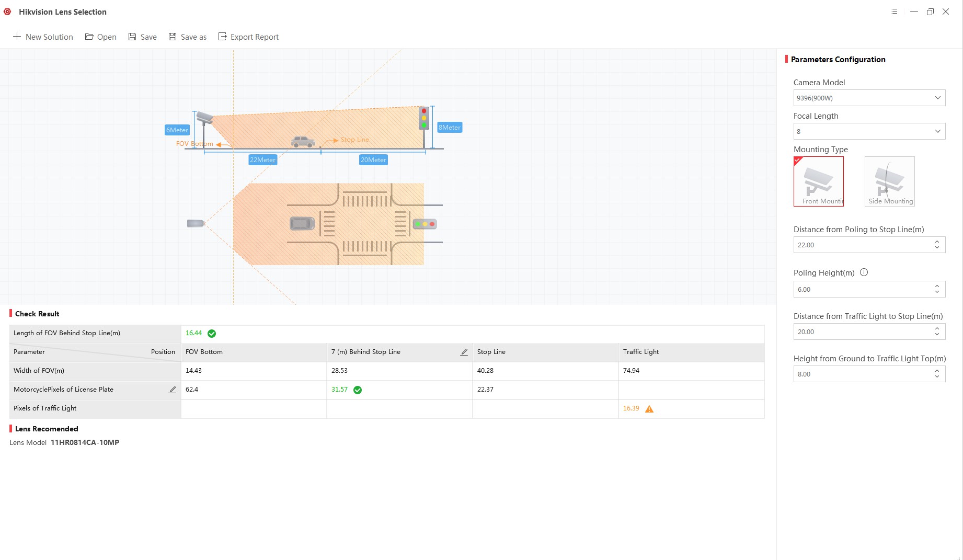Select Side Mounting type
Viewport: 963px width, 560px height.
[890, 181]
